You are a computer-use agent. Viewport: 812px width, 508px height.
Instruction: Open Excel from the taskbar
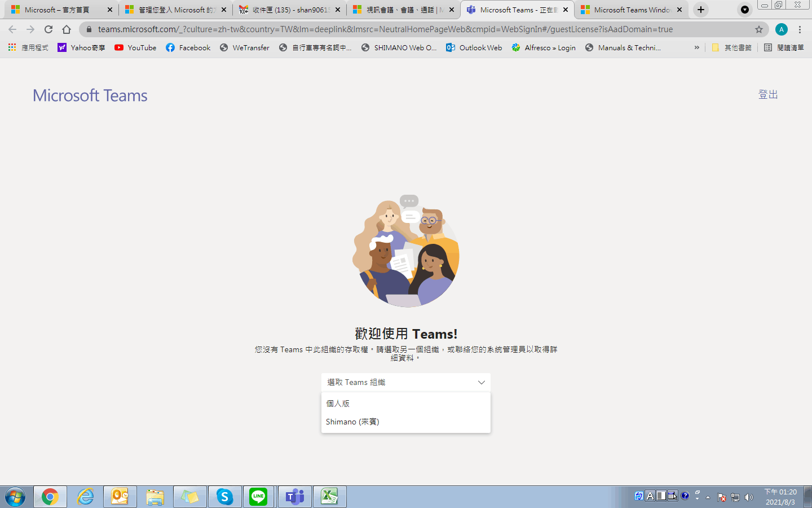coord(329,497)
